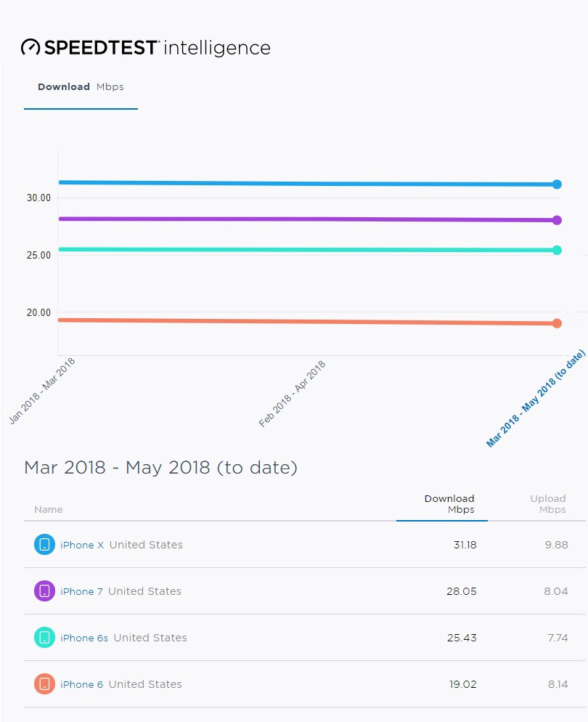Open the iPhone 6s link
The image size is (588, 722).
[x=84, y=638]
